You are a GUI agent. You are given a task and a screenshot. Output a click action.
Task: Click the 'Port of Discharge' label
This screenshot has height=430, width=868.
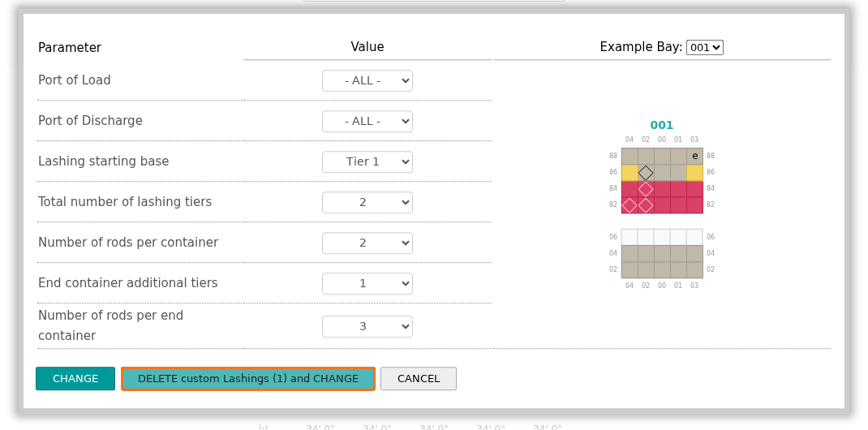[x=90, y=121]
